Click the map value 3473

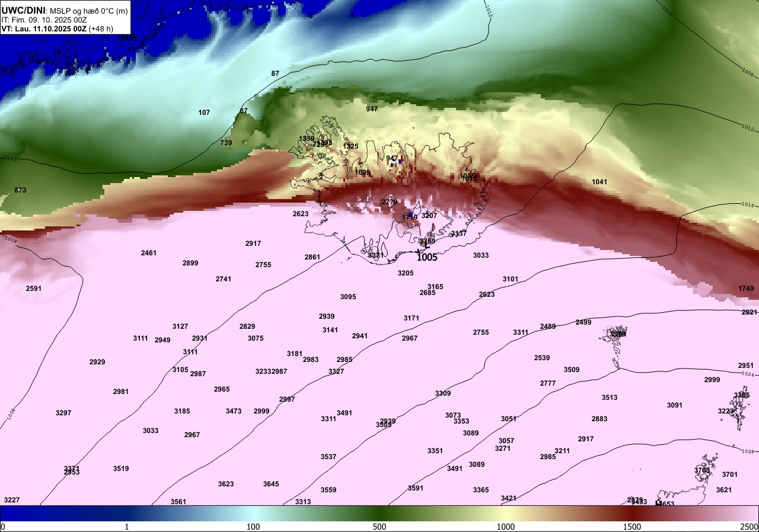[234, 411]
